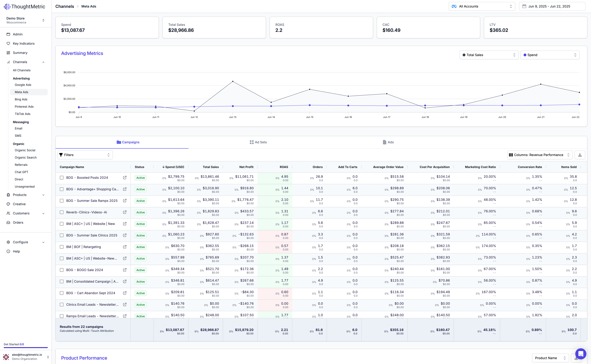Open the All Accounts dropdown
This screenshot has height=364, width=591.
click(482, 6)
